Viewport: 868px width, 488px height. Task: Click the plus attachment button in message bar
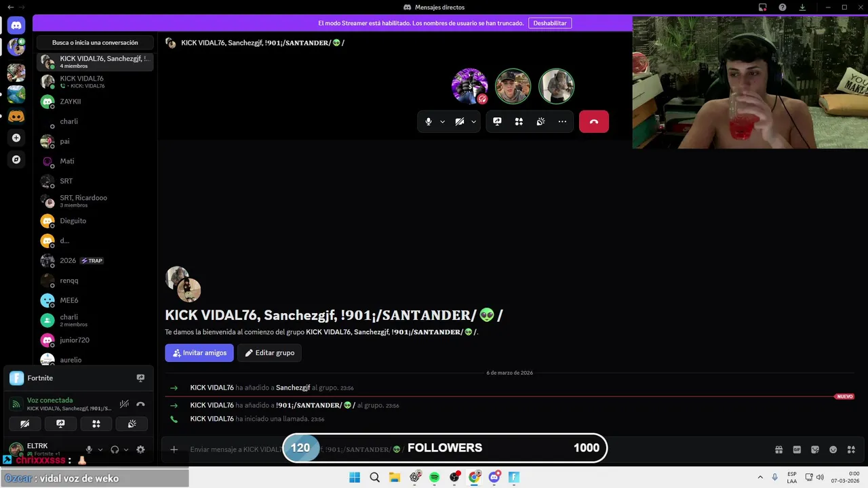click(x=174, y=449)
